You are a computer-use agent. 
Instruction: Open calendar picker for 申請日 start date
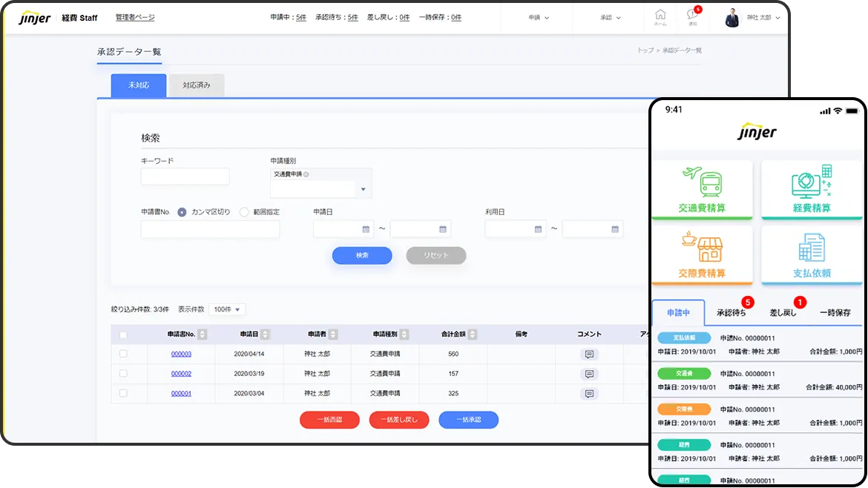tap(366, 229)
